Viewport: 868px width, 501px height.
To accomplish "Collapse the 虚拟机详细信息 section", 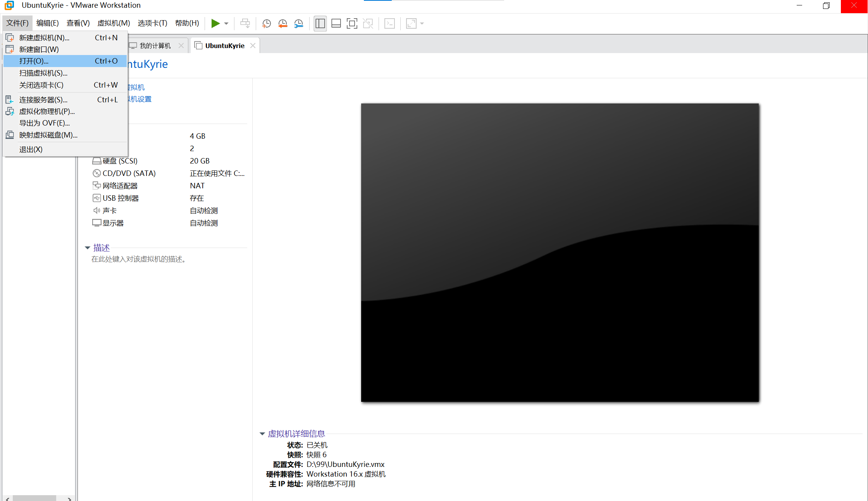I will click(x=262, y=434).
